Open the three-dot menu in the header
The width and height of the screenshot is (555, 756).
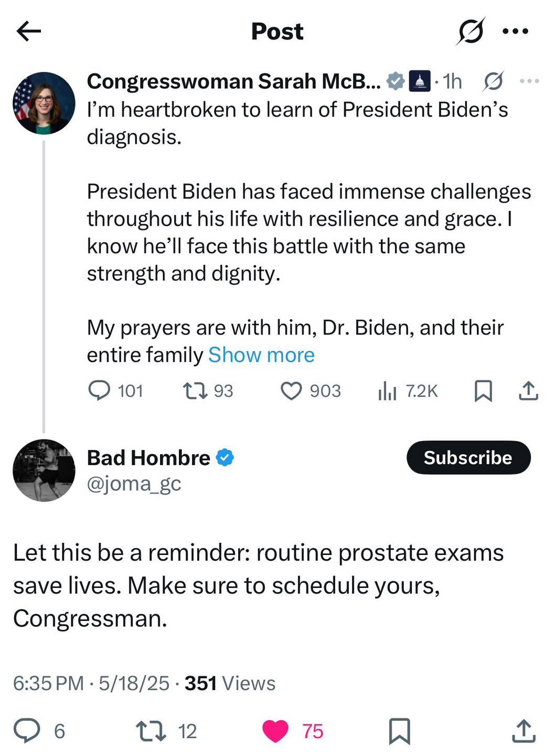pos(515,31)
